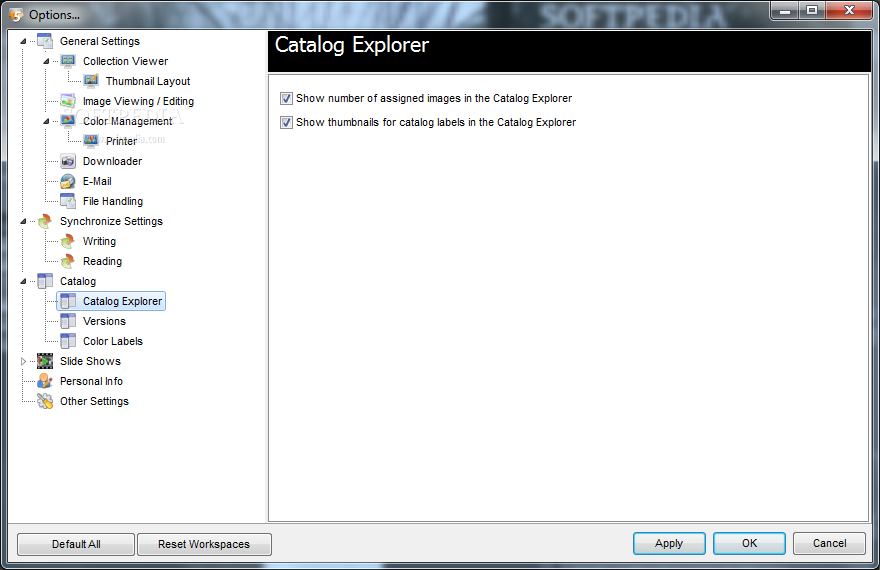The height and width of the screenshot is (570, 880).
Task: Click the Slide Shows film icon
Action: (45, 361)
